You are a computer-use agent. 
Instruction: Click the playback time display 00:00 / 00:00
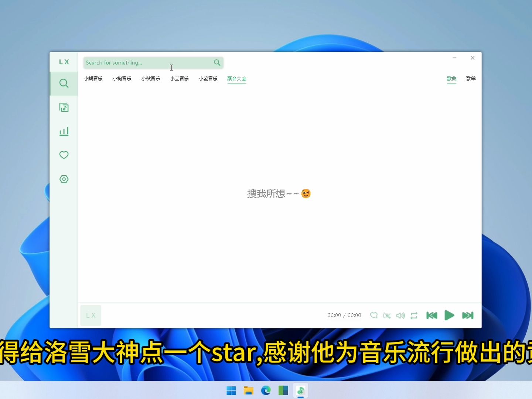click(x=344, y=315)
